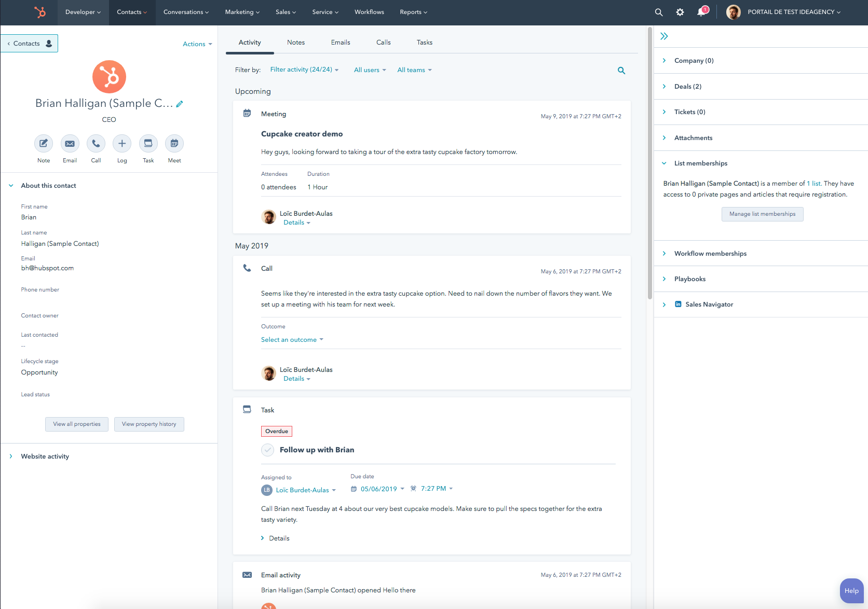The width and height of the screenshot is (868, 609).
Task: Click the LinkedIn Sales Navigator icon
Action: click(678, 304)
